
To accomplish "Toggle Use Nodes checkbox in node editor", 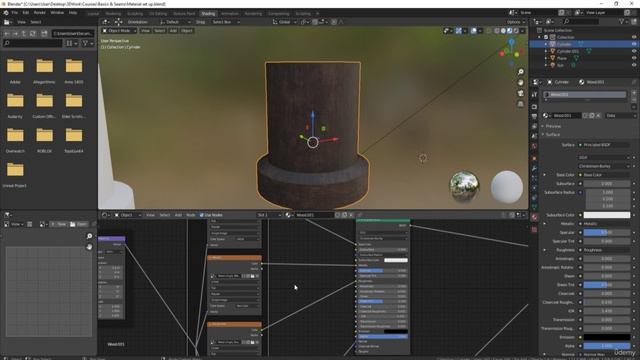I will click(x=201, y=215).
